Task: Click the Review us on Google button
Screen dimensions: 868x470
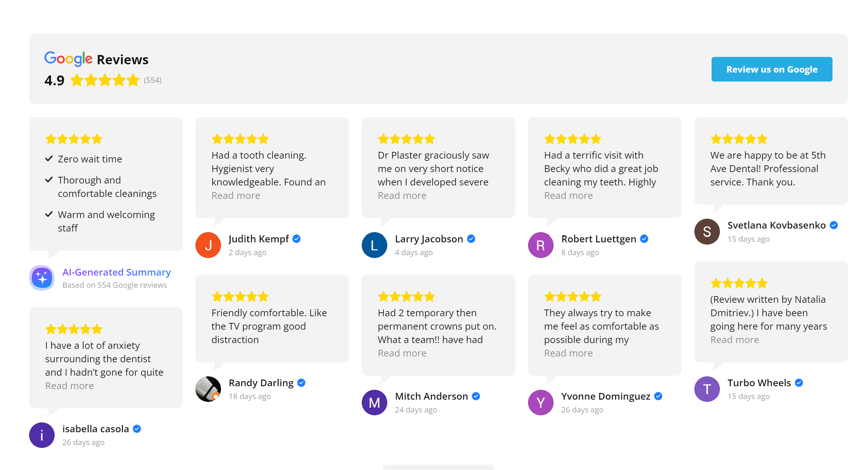Action: [x=772, y=69]
